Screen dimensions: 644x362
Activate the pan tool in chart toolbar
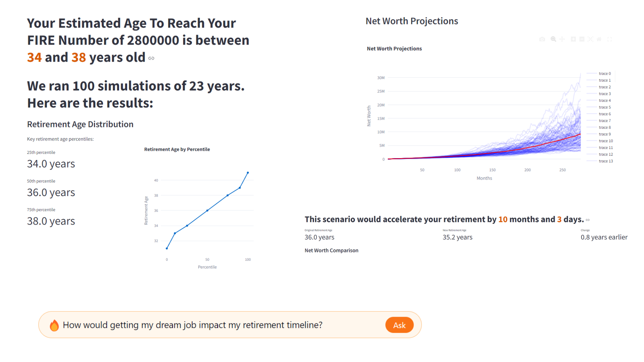[x=562, y=39]
